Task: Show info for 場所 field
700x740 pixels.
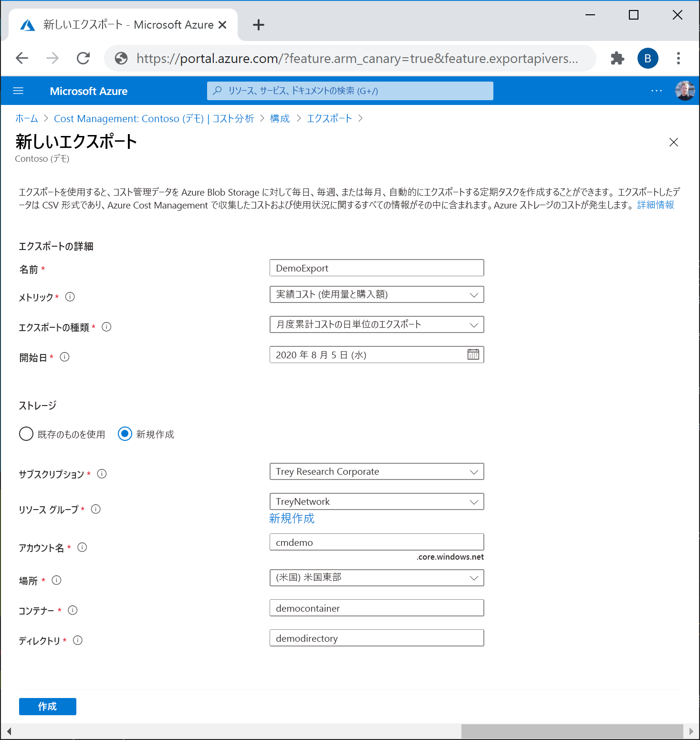Action: [57, 580]
